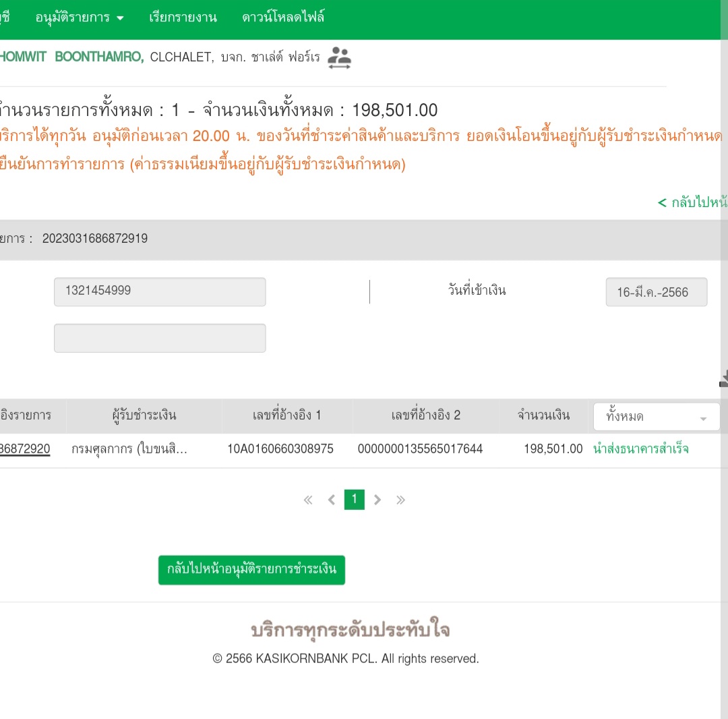
Task: Click the date field 16-มี.ค.-2566
Action: pos(656,292)
